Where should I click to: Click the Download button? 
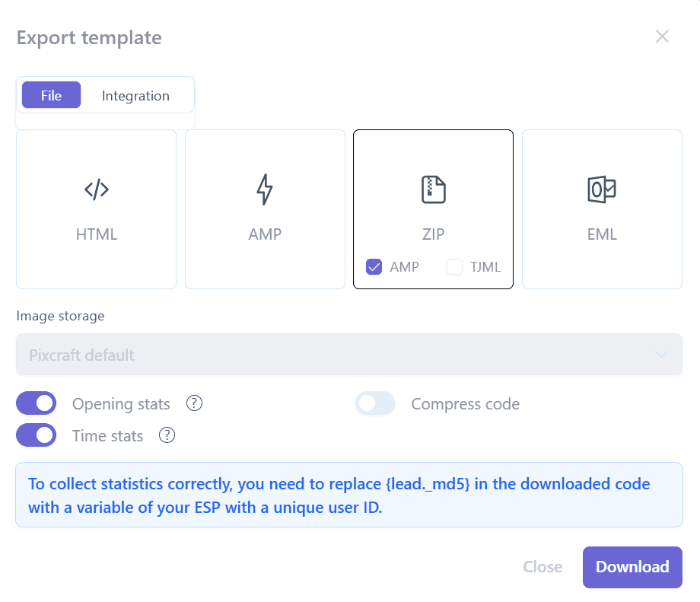[x=632, y=567]
